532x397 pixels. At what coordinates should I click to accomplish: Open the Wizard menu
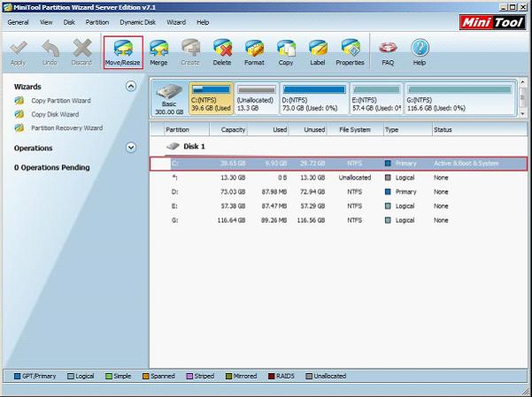click(176, 22)
